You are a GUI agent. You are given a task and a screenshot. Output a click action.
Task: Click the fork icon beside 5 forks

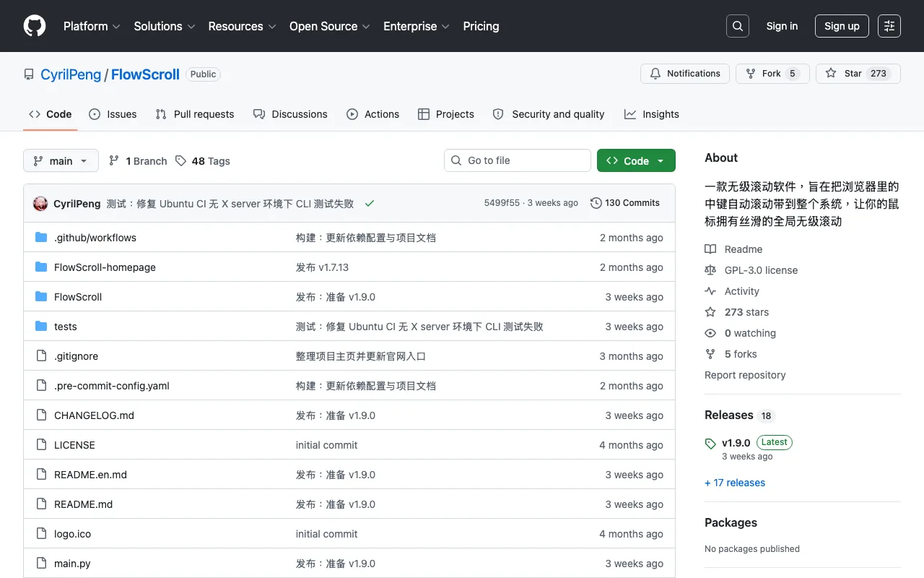[710, 354]
